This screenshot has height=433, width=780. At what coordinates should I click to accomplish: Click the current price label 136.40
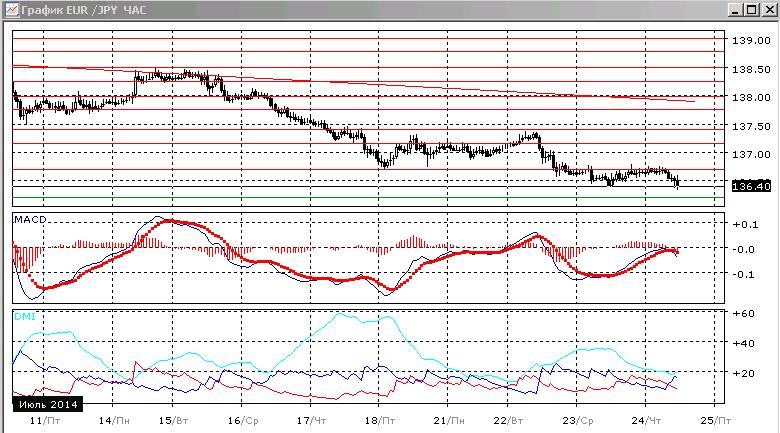coord(751,186)
